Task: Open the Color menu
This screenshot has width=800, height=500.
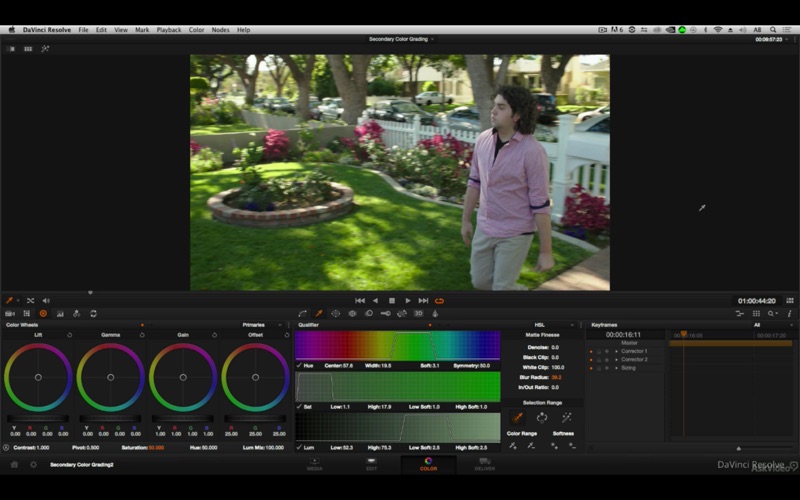Action: pos(196,30)
